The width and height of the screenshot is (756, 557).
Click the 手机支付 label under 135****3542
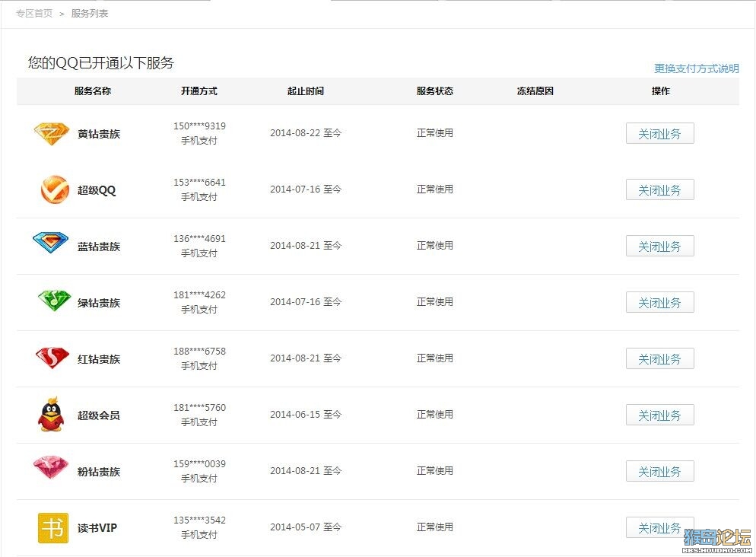tap(199, 535)
